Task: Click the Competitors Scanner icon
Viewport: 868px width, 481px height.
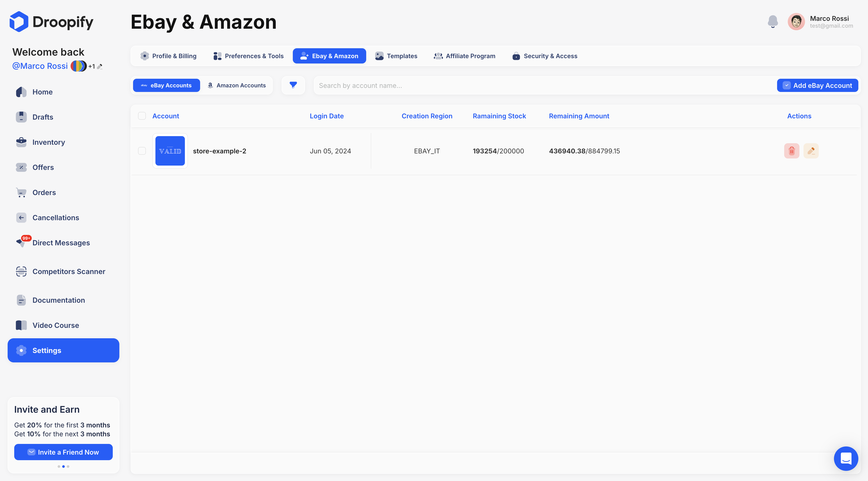Action: click(x=21, y=271)
